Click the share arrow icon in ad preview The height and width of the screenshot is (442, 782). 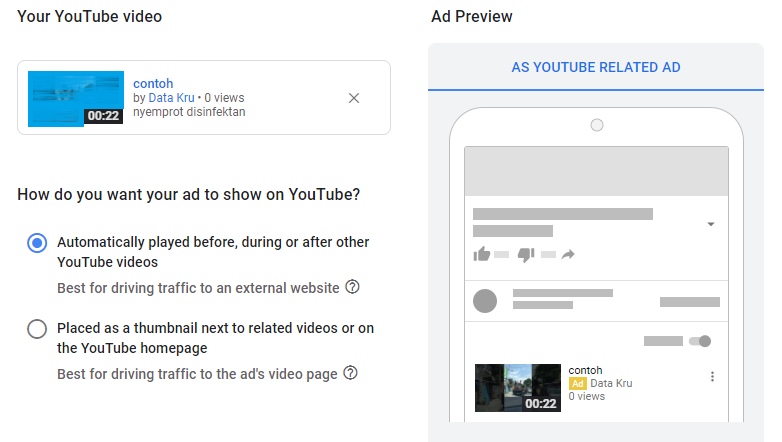click(x=568, y=255)
